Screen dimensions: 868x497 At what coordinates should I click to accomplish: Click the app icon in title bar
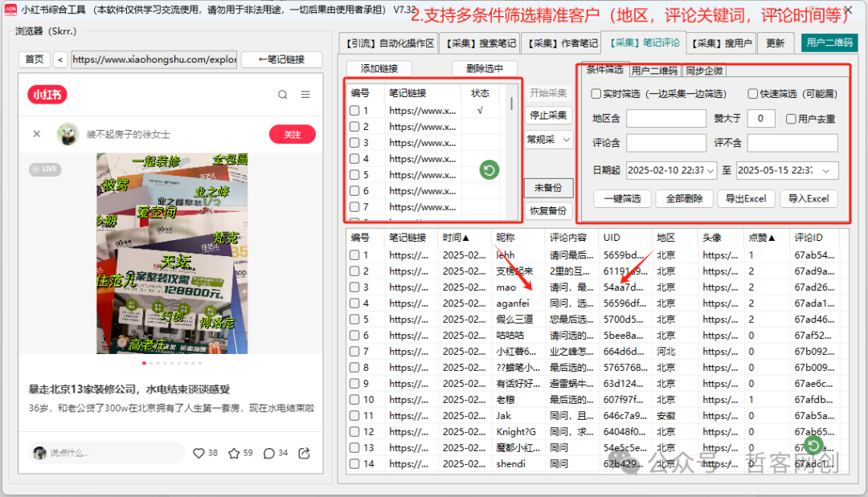(x=10, y=10)
